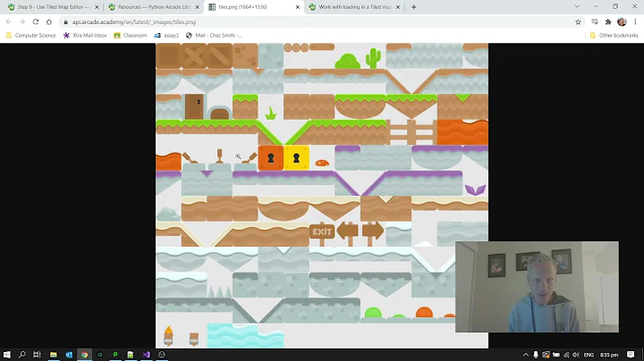Open Outlook from the taskbar

(x=69, y=355)
